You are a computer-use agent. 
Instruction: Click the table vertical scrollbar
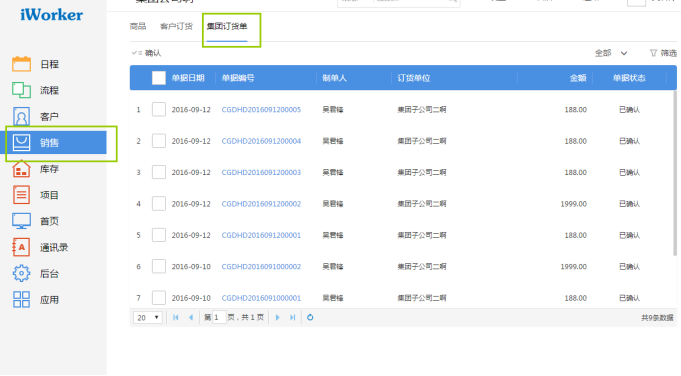coord(675,173)
